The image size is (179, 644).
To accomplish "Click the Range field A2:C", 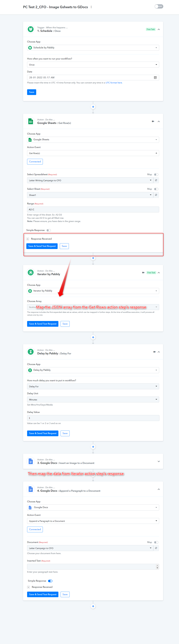I will 93,209.
